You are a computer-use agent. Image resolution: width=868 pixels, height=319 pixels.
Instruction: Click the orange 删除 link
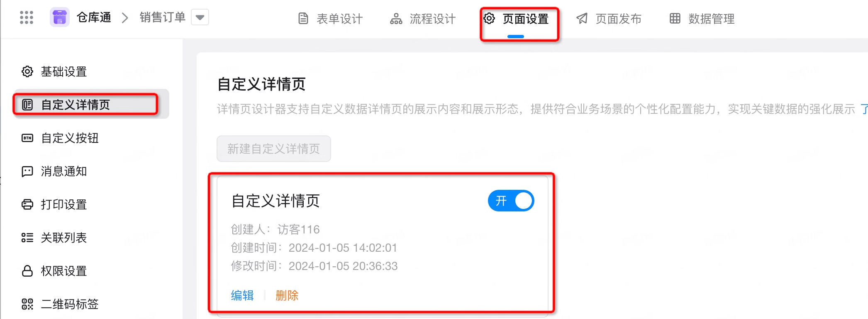(287, 295)
